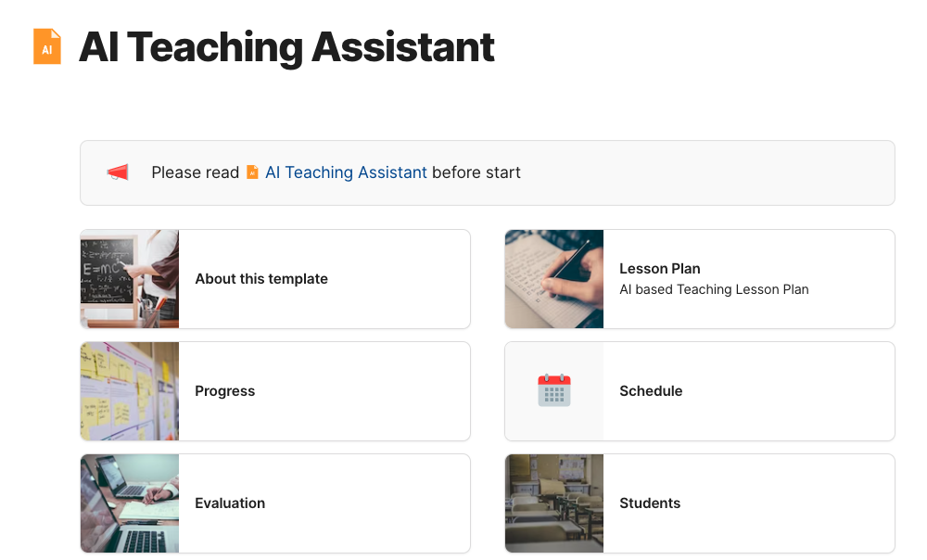The image size is (927, 560).
Task: Click the page title AI Teaching Assistant heading
Action: pos(286,46)
